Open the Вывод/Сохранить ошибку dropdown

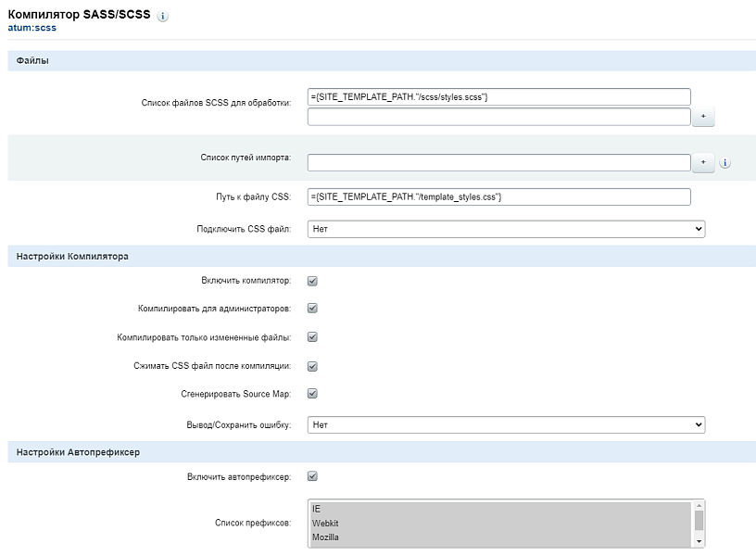[x=506, y=425]
